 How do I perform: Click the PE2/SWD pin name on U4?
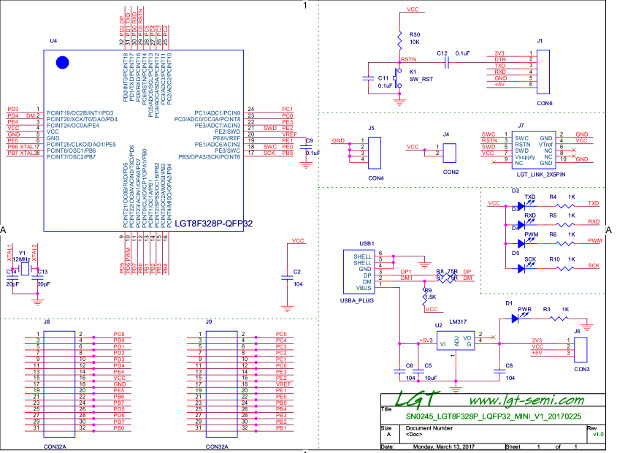[227, 132]
